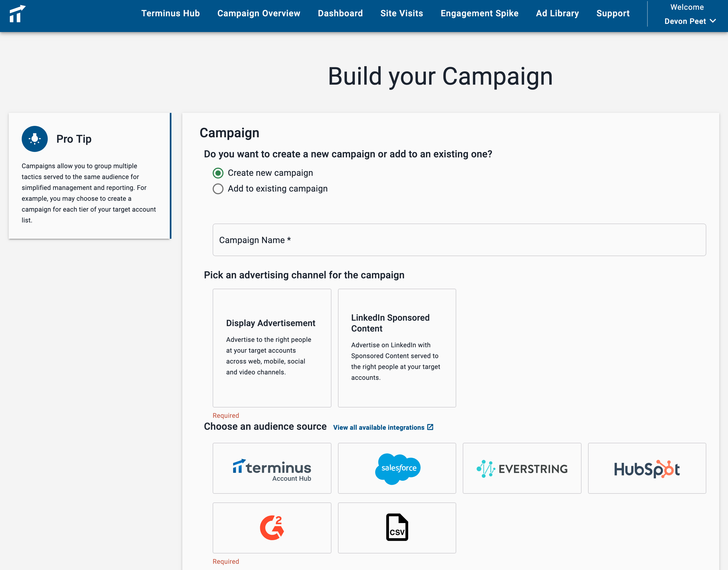728x570 pixels.
Task: Click the Campaign Name input field
Action: 459,240
